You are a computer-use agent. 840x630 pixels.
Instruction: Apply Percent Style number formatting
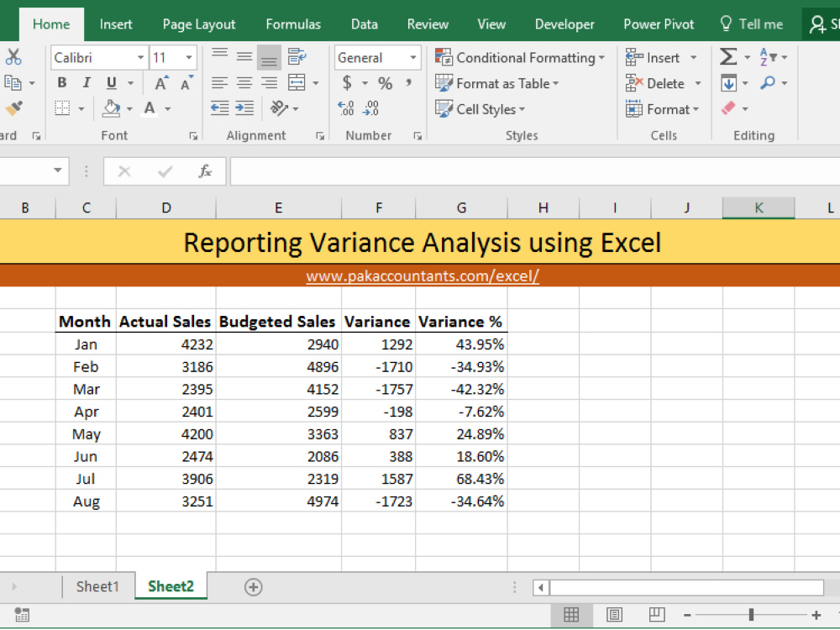(x=385, y=81)
